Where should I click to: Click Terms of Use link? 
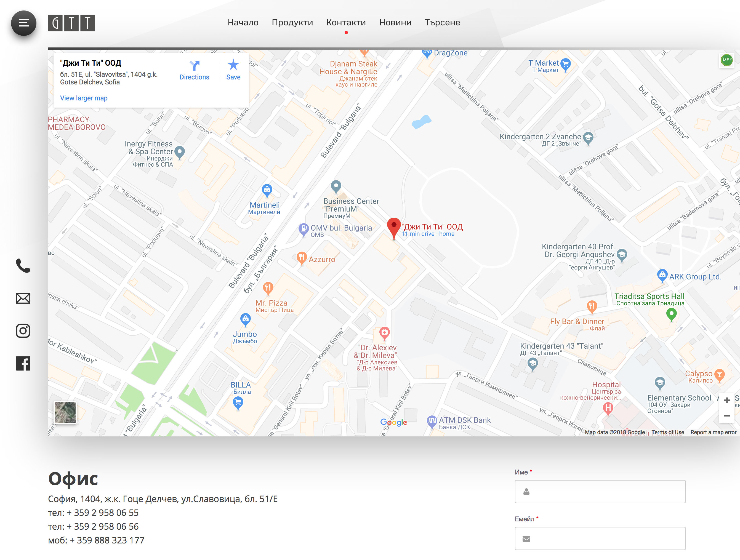pos(667,432)
